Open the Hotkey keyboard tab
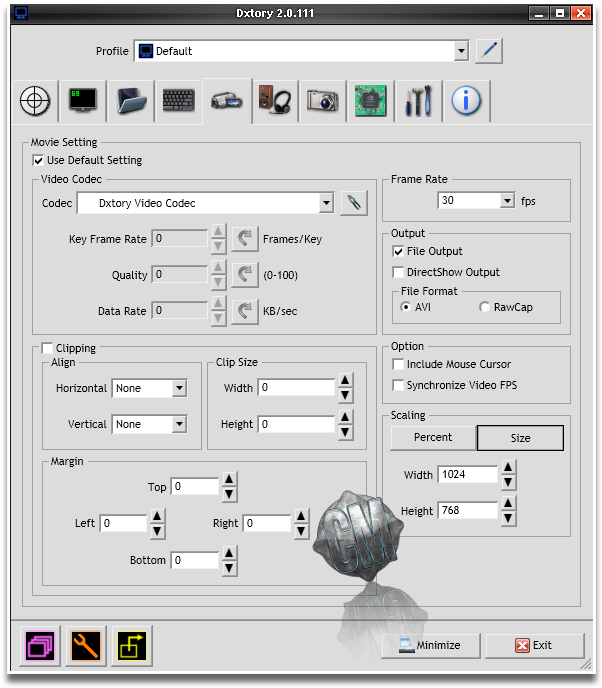 [179, 101]
